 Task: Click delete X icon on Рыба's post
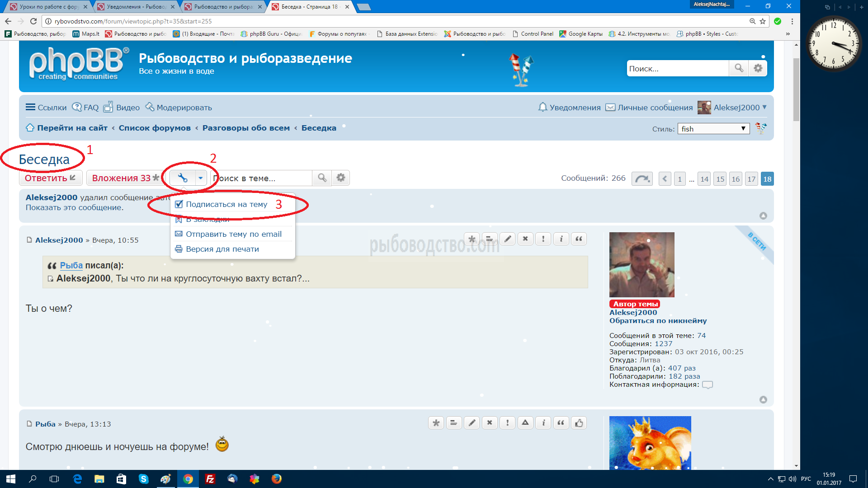pyautogui.click(x=490, y=423)
